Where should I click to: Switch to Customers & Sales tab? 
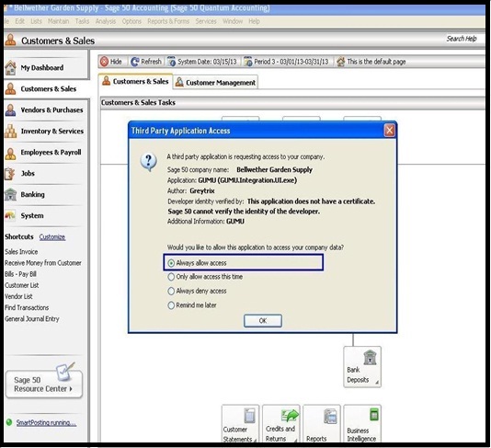pyautogui.click(x=135, y=82)
